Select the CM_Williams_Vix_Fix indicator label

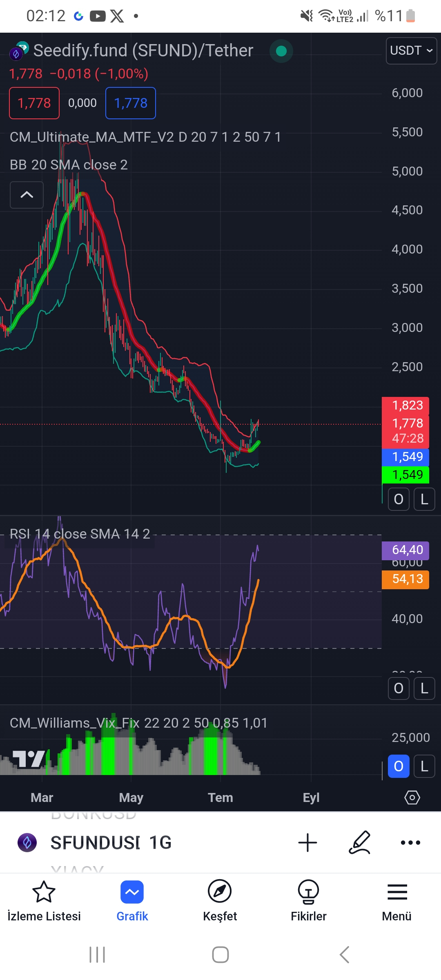click(138, 723)
